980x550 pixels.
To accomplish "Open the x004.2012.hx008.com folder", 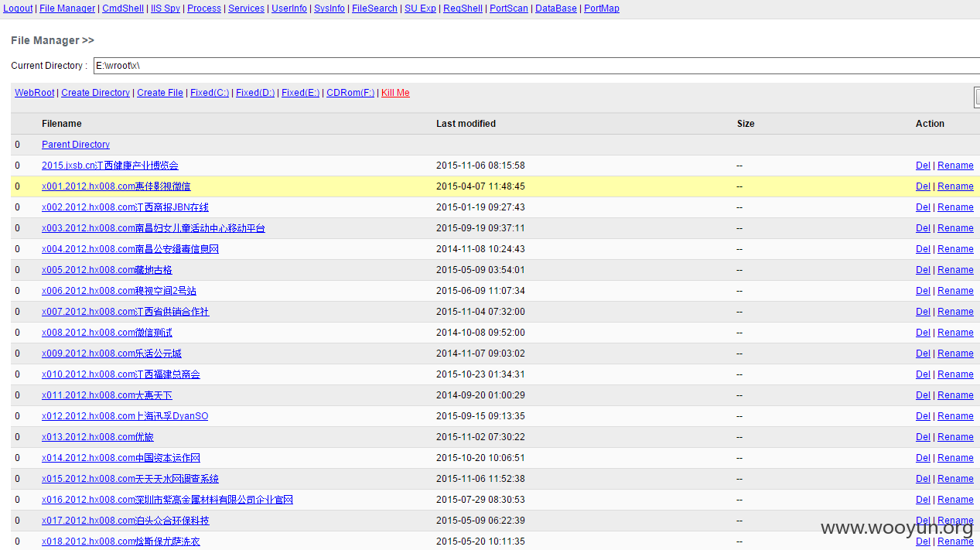I will click(130, 249).
